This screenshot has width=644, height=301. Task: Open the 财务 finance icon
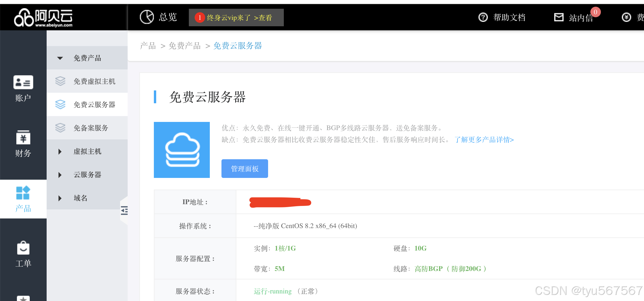(23, 137)
